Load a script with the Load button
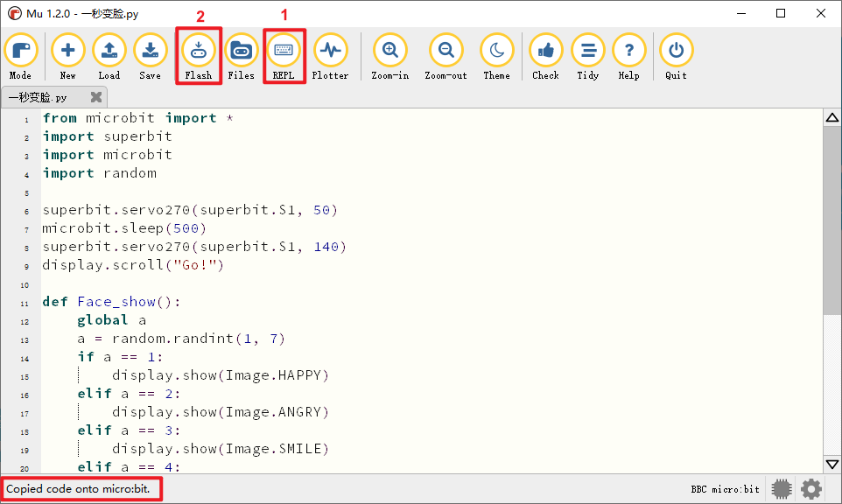The width and height of the screenshot is (842, 504). 109,56
